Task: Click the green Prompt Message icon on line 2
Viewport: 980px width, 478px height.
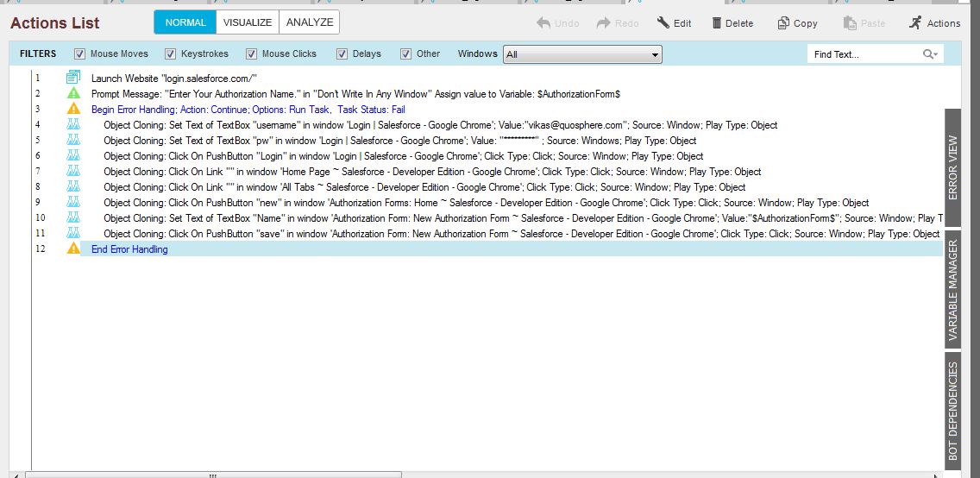Action: (x=73, y=93)
